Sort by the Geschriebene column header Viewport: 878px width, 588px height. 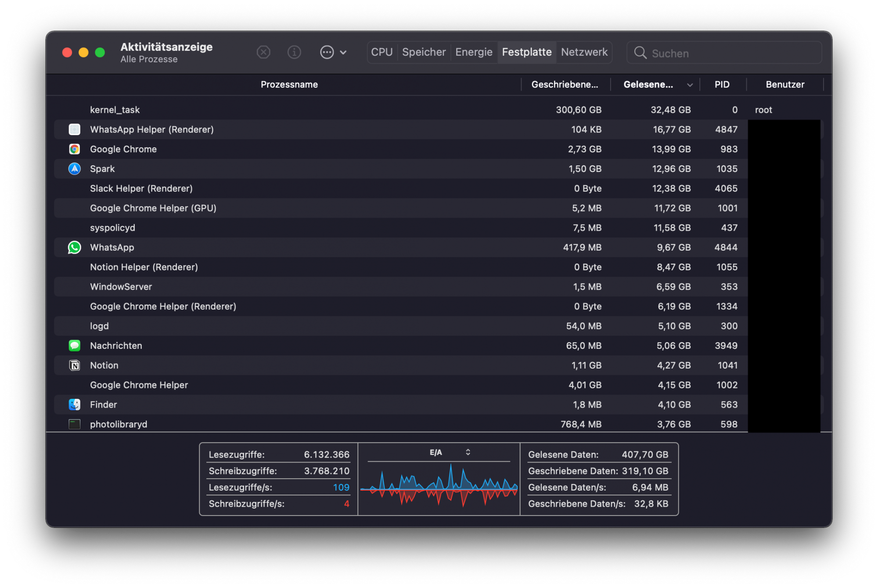565,85
